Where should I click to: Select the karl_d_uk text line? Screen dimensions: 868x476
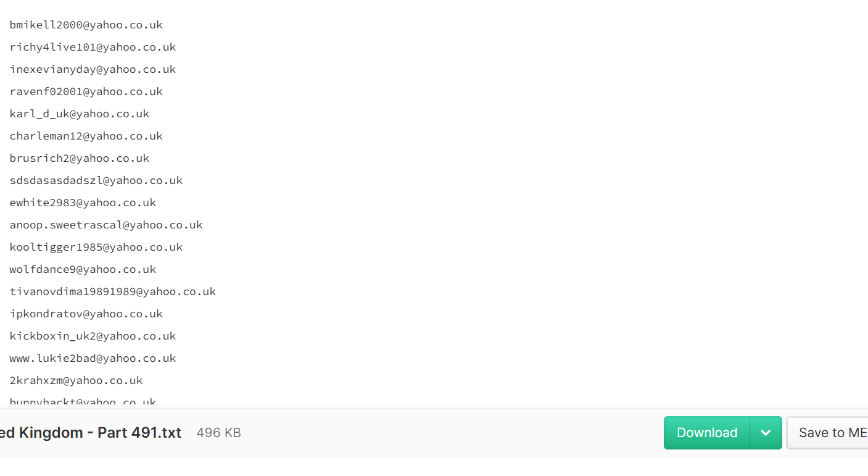coord(80,114)
